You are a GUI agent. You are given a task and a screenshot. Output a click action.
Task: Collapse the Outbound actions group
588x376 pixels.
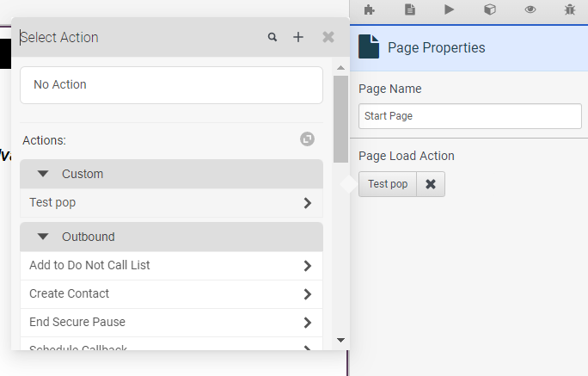43,237
